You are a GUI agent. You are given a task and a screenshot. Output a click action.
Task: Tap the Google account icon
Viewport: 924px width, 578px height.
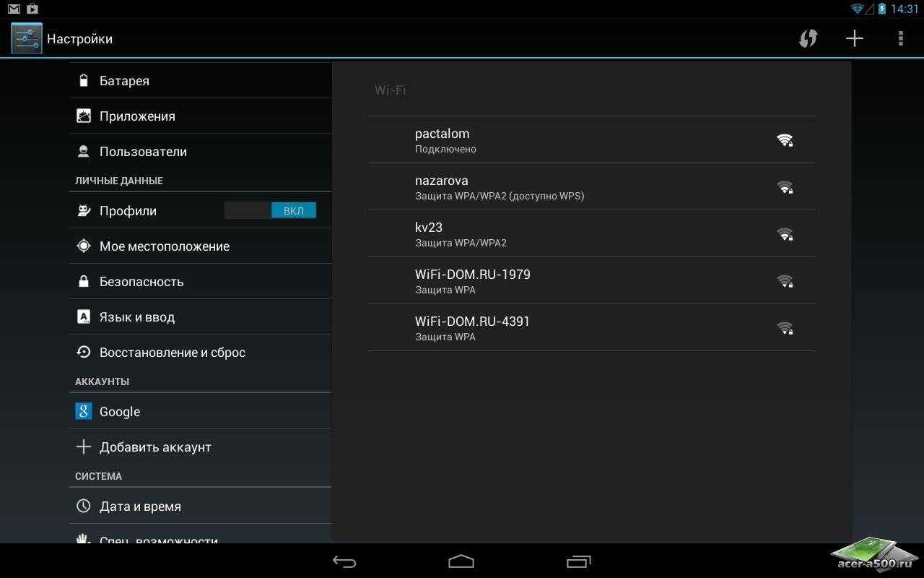click(84, 411)
